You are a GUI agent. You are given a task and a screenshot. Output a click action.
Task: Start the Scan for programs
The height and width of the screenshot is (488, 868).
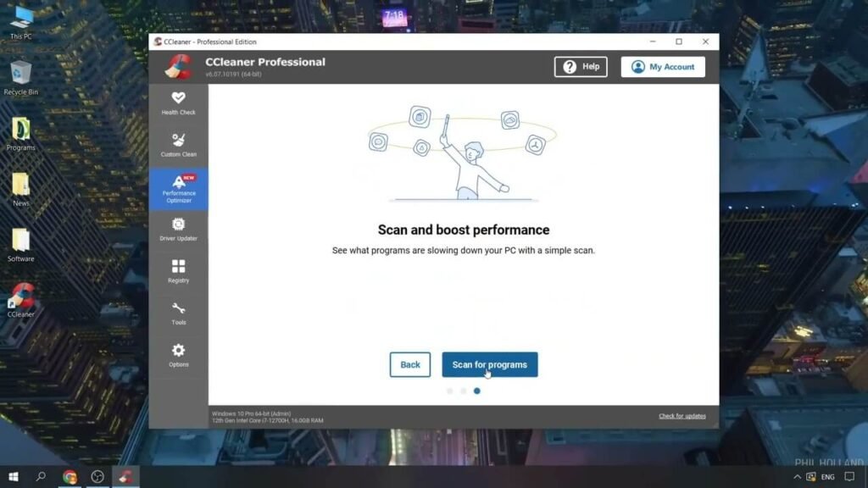(x=489, y=364)
